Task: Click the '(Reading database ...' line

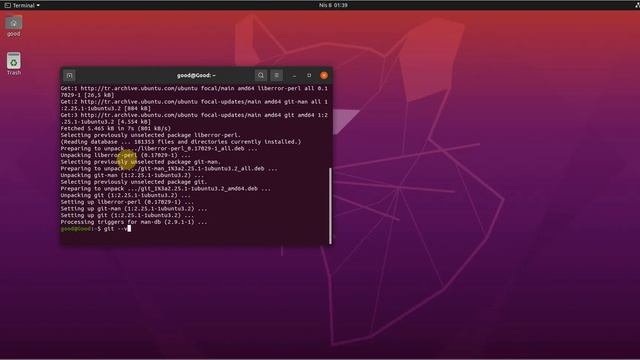Action: tap(181, 142)
